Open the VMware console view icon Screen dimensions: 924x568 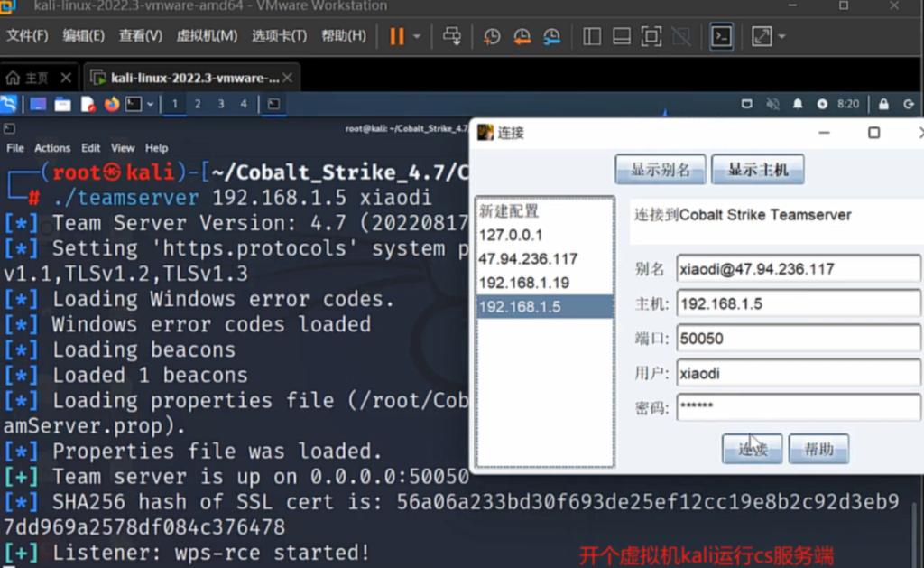pyautogui.click(x=721, y=36)
